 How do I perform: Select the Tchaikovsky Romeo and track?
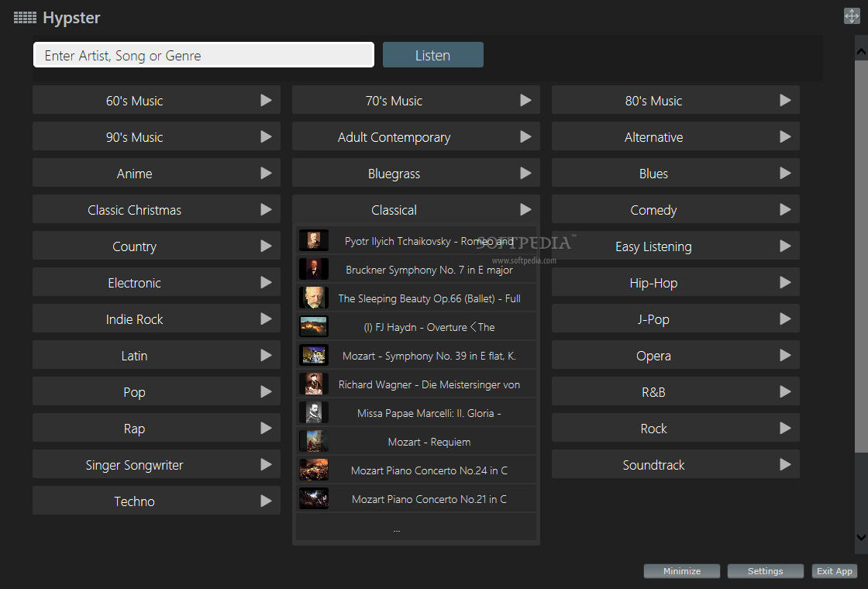[x=416, y=241]
